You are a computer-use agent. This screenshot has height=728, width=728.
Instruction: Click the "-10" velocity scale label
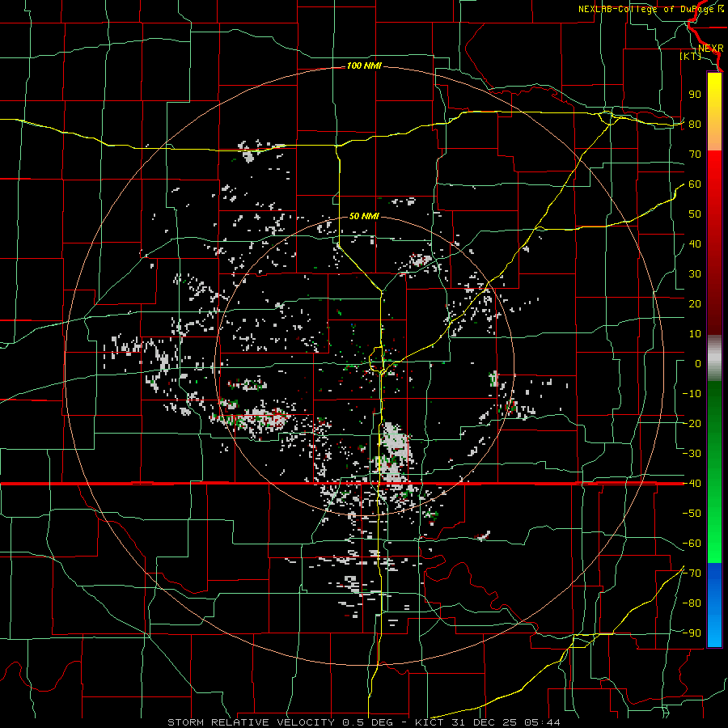click(692, 394)
